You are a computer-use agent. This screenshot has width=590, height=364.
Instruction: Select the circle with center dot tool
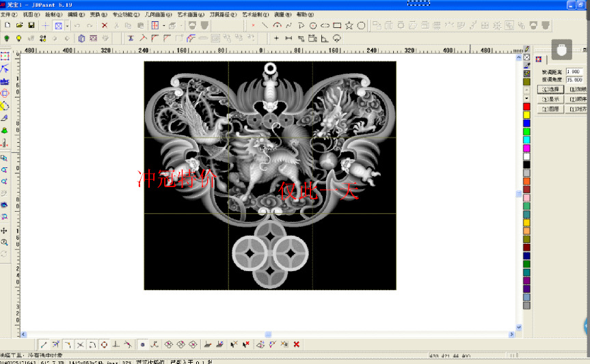click(313, 25)
